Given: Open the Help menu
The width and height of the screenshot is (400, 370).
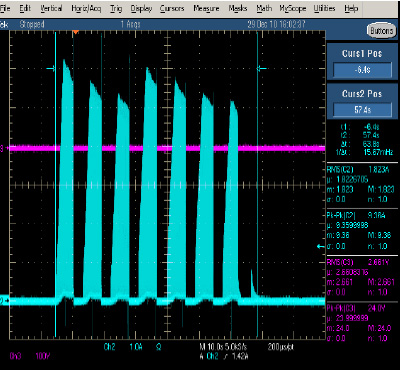Looking at the screenshot, I should click(351, 9).
